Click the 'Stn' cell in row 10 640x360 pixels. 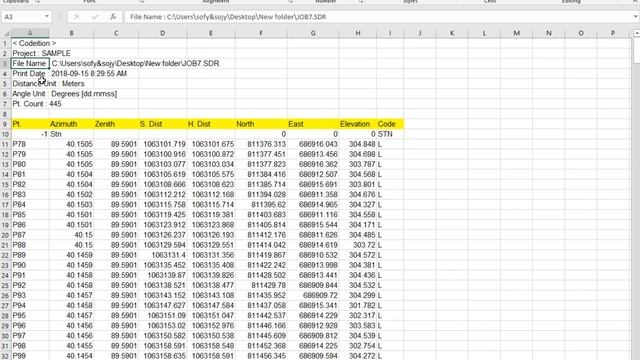pos(71,134)
